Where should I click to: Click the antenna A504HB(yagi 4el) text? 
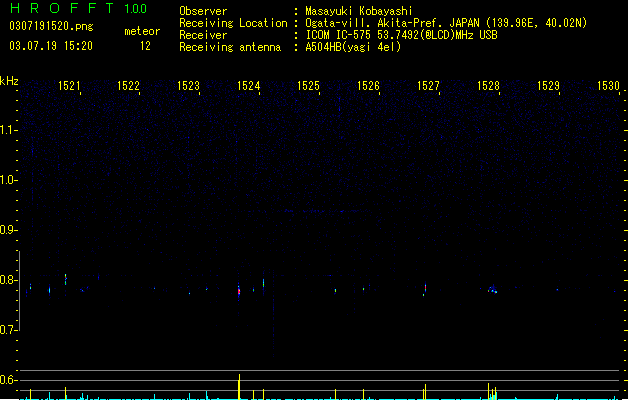click(353, 47)
